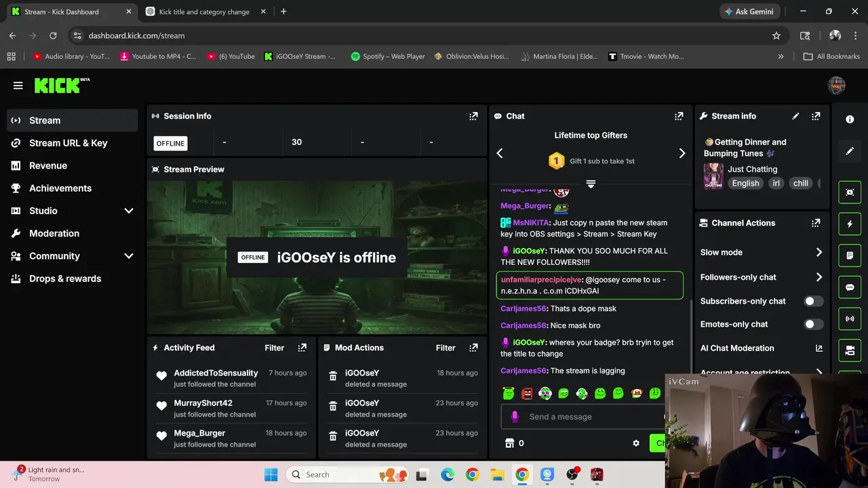Toggle Emotes-only chat switch
The height and width of the screenshot is (488, 868).
tap(814, 324)
